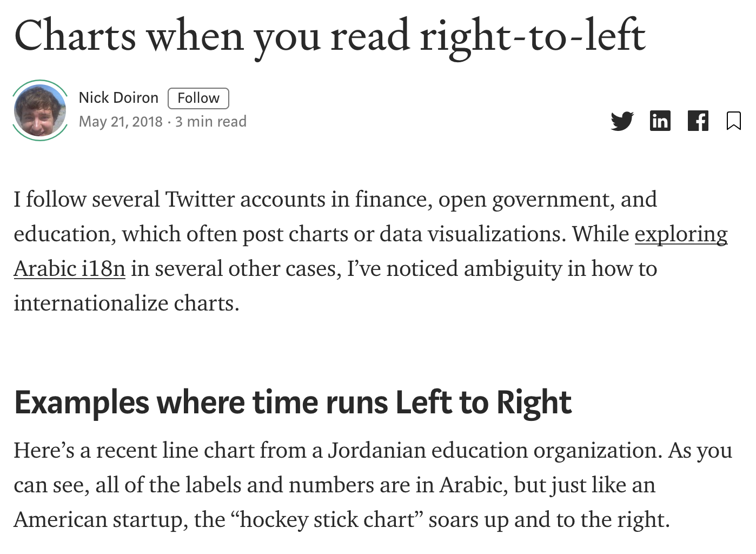Viewport: 756px width, 554px height.
Task: Click the 'Examples where time runs Left to Right' heading
Action: pos(293,403)
